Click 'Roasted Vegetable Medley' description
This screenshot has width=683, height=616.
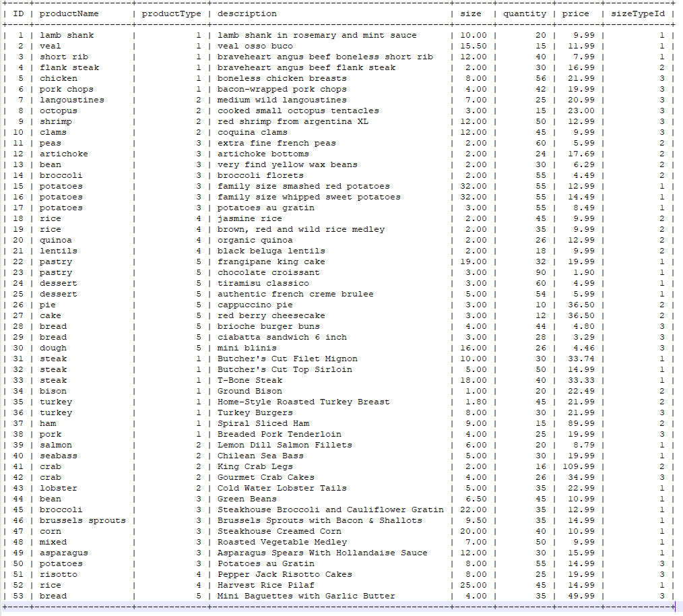tap(282, 543)
